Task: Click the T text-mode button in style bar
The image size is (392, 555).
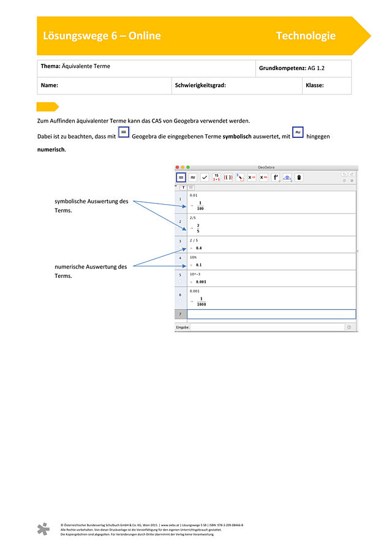Action: point(183,188)
